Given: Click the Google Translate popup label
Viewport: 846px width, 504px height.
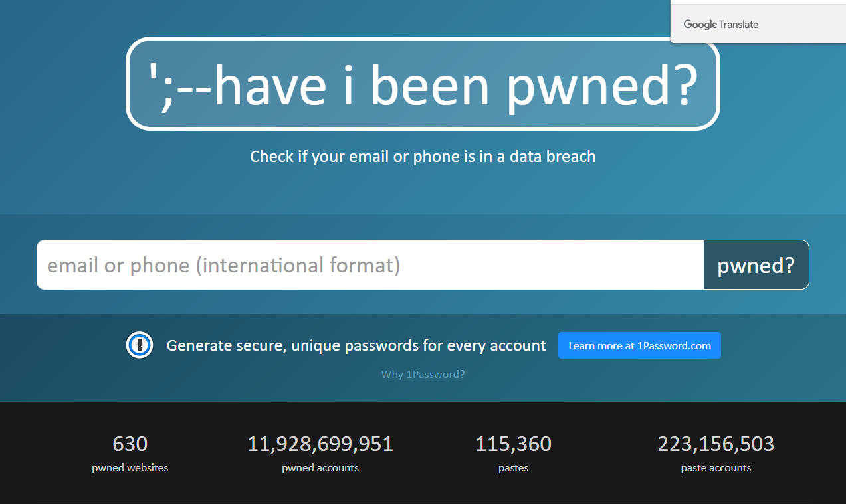Looking at the screenshot, I should (720, 25).
